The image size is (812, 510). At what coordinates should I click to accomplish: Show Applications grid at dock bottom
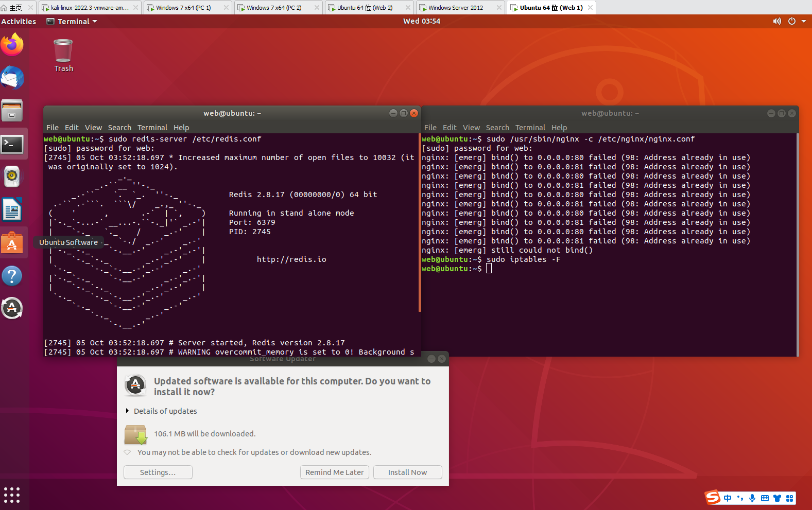tap(12, 495)
